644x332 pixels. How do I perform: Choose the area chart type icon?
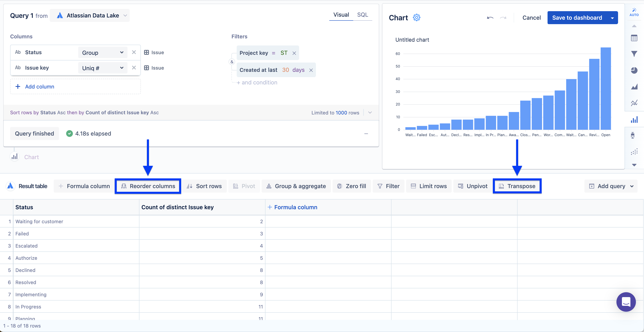pyautogui.click(x=634, y=87)
